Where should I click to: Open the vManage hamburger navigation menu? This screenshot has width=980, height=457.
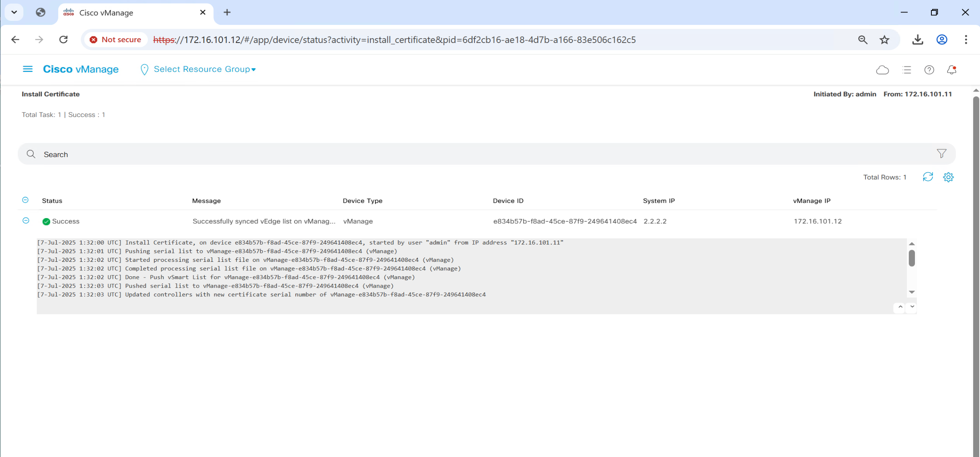pos(27,69)
